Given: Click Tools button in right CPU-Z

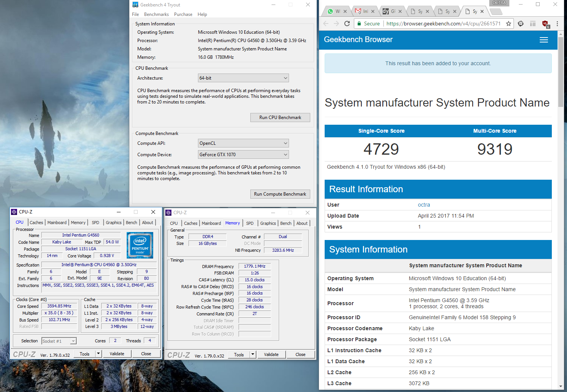Looking at the screenshot, I should point(239,354).
